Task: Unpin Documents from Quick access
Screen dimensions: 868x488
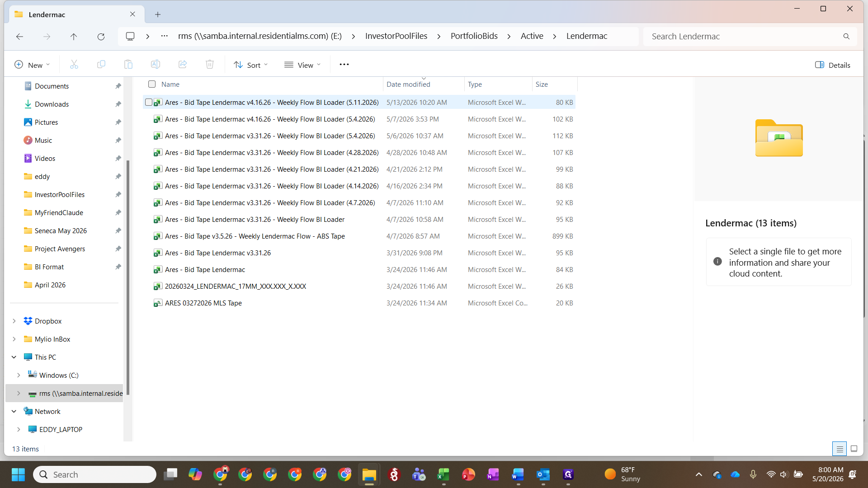Action: click(118, 86)
